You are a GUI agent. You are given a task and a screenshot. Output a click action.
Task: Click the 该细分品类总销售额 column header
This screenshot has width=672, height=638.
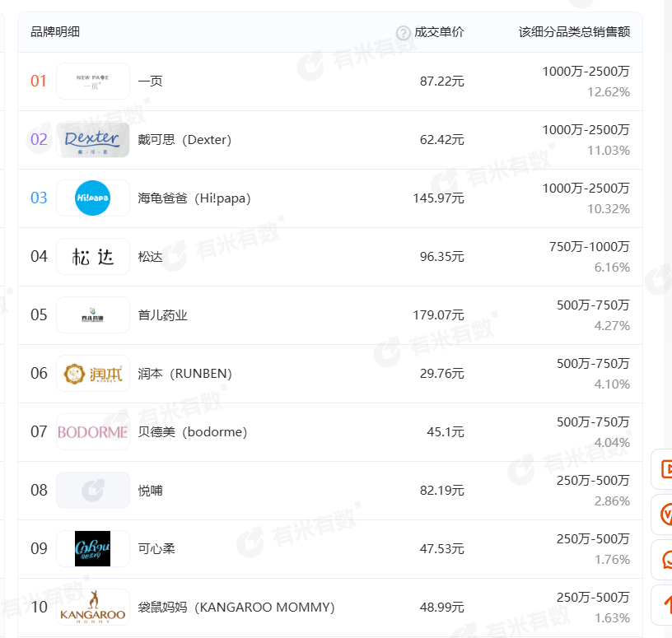point(574,32)
